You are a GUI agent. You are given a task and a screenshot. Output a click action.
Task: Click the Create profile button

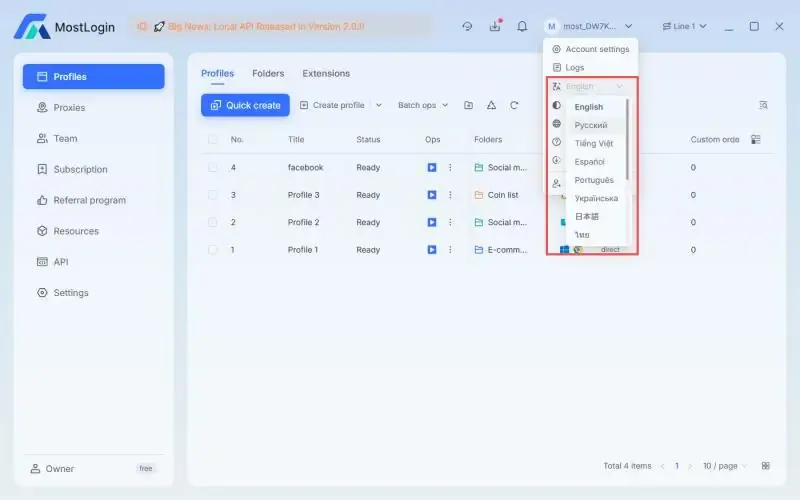pos(333,105)
